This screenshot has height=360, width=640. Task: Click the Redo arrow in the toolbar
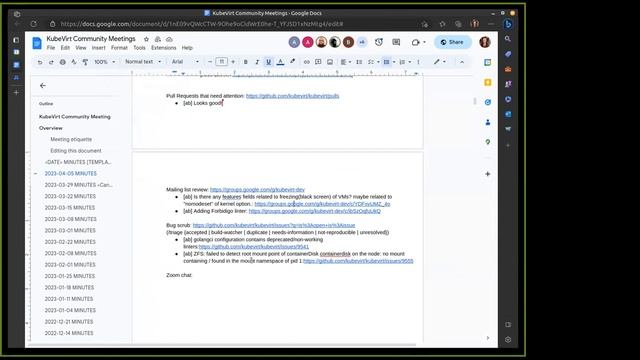[x=51, y=62]
